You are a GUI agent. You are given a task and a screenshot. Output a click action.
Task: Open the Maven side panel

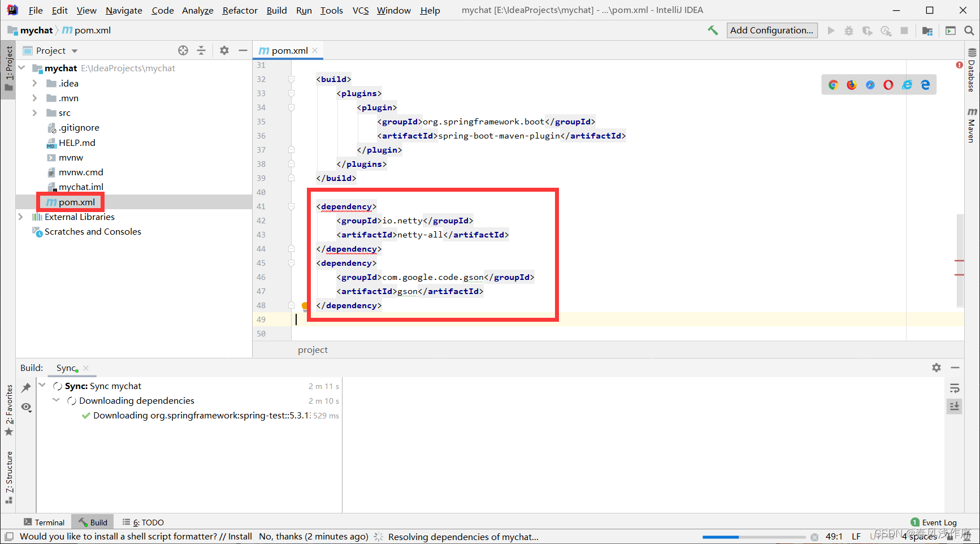point(972,125)
